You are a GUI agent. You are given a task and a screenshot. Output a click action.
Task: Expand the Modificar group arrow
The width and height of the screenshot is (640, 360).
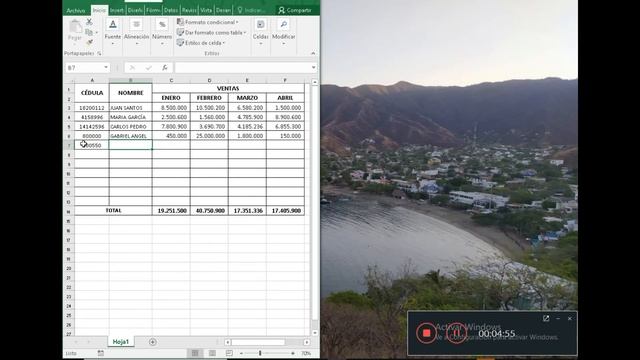click(283, 44)
